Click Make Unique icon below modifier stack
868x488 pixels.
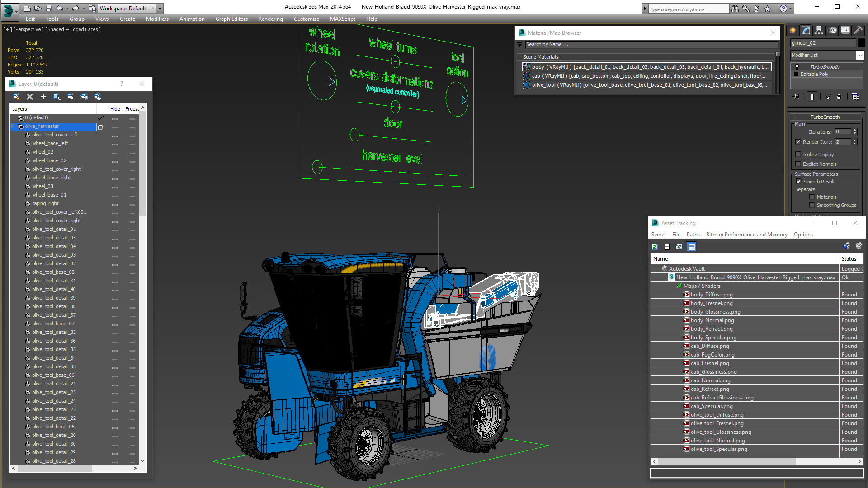click(828, 96)
